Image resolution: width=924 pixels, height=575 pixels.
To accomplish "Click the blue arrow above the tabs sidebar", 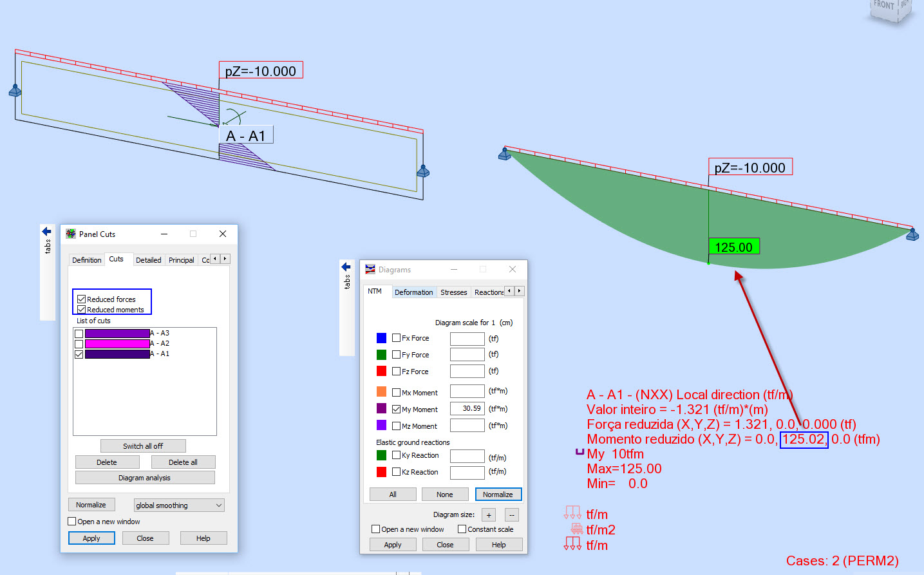I will pyautogui.click(x=46, y=231).
